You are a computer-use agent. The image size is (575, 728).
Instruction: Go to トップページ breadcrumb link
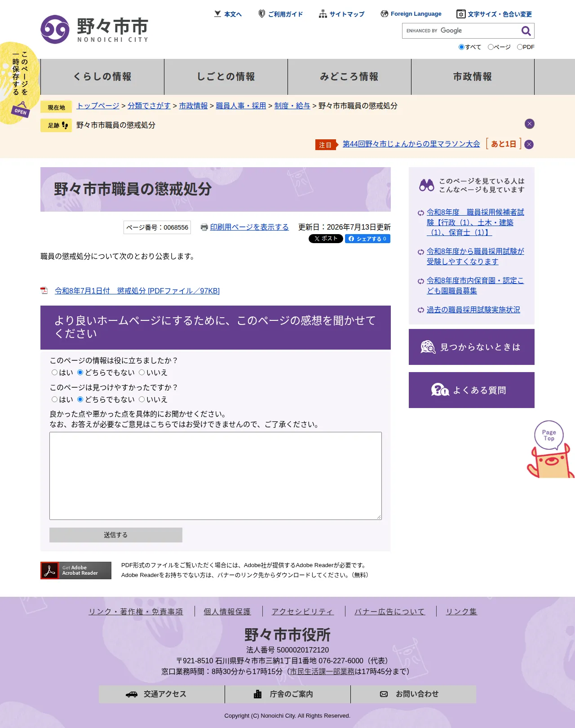click(x=98, y=106)
